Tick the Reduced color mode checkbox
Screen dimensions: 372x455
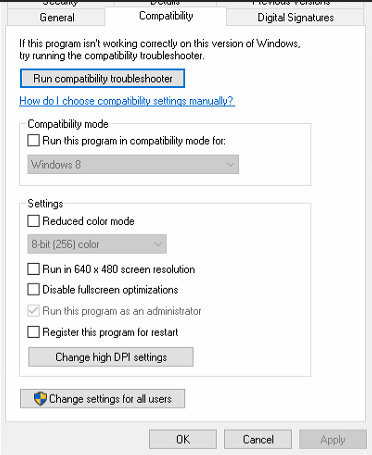coord(33,221)
